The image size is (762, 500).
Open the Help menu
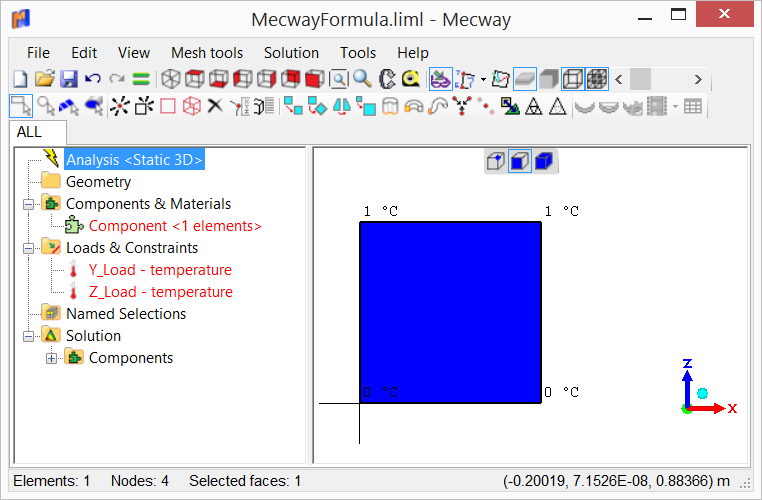(x=413, y=52)
